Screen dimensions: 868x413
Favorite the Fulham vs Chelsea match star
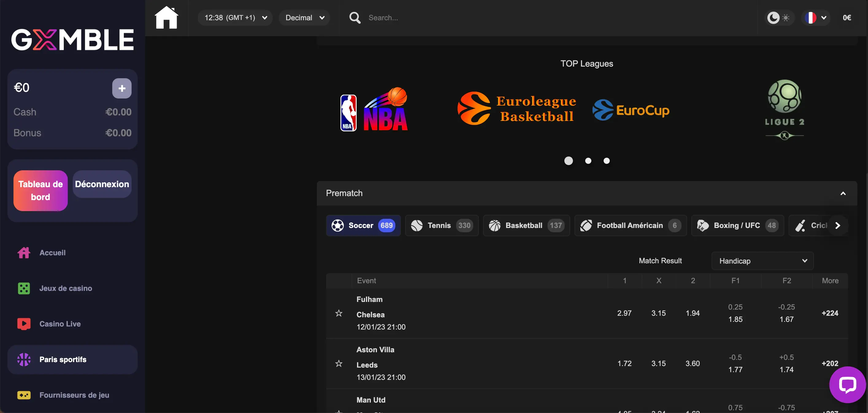pos(339,313)
